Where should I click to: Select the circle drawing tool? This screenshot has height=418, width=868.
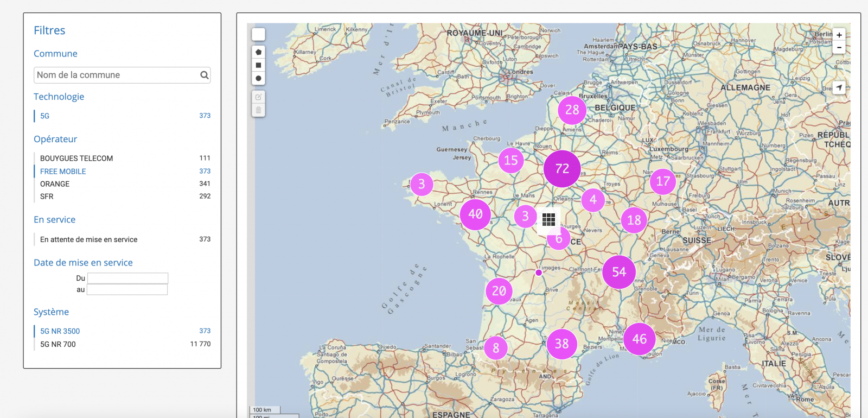[x=258, y=79]
